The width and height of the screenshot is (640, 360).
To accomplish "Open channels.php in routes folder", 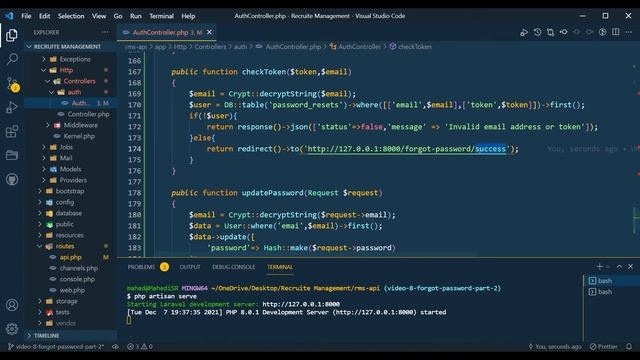I will [x=78, y=269].
